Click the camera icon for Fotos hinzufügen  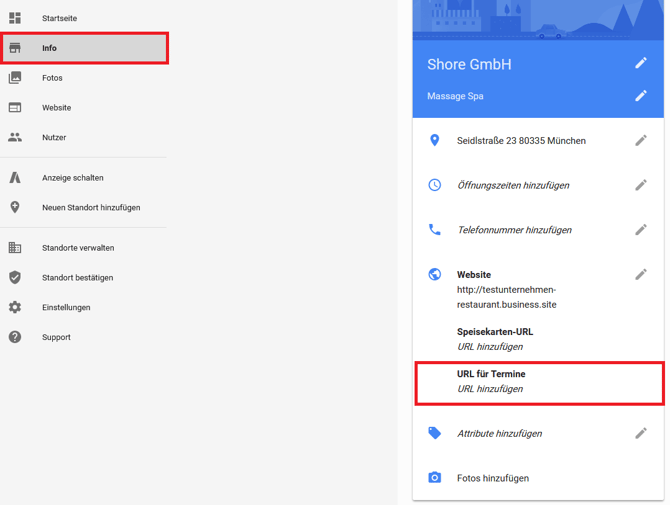[x=434, y=478]
